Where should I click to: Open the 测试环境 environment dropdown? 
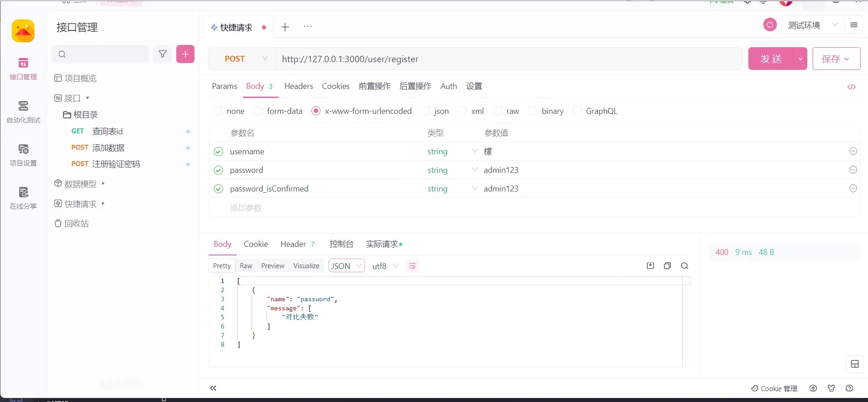coord(812,25)
